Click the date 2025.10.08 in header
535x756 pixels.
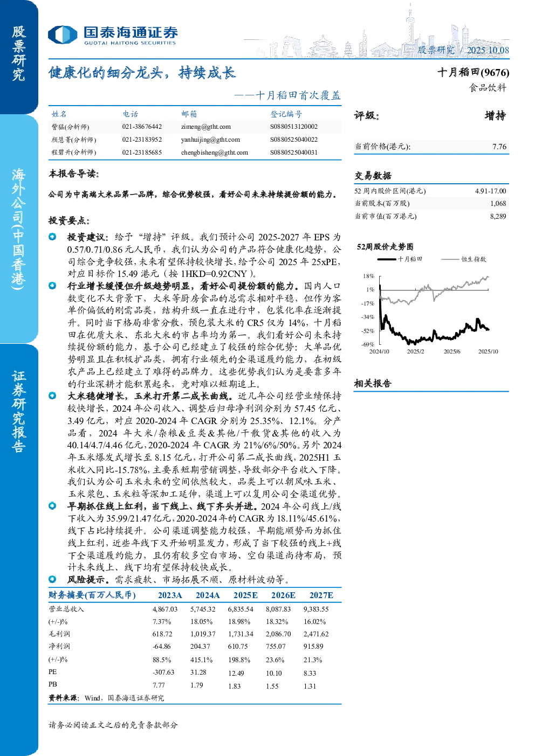(x=488, y=50)
